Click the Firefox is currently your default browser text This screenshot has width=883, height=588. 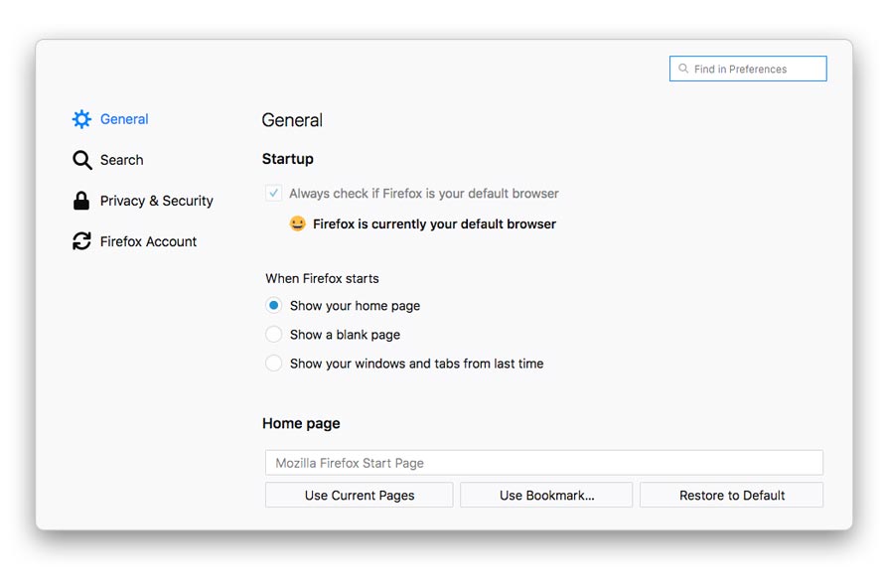[434, 224]
